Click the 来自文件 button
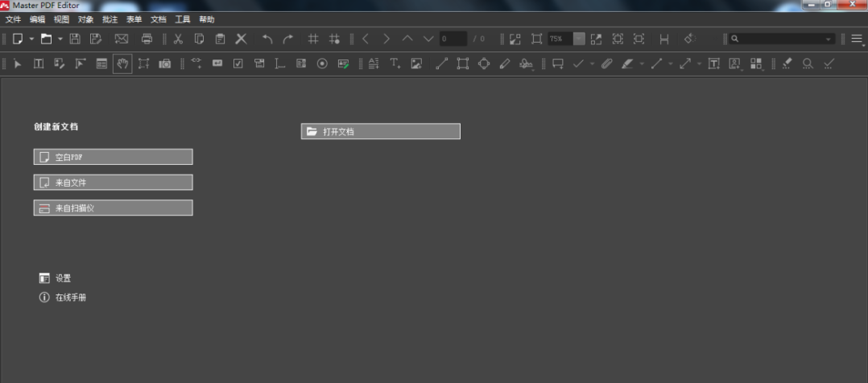This screenshot has width=868, height=383. coord(113,182)
